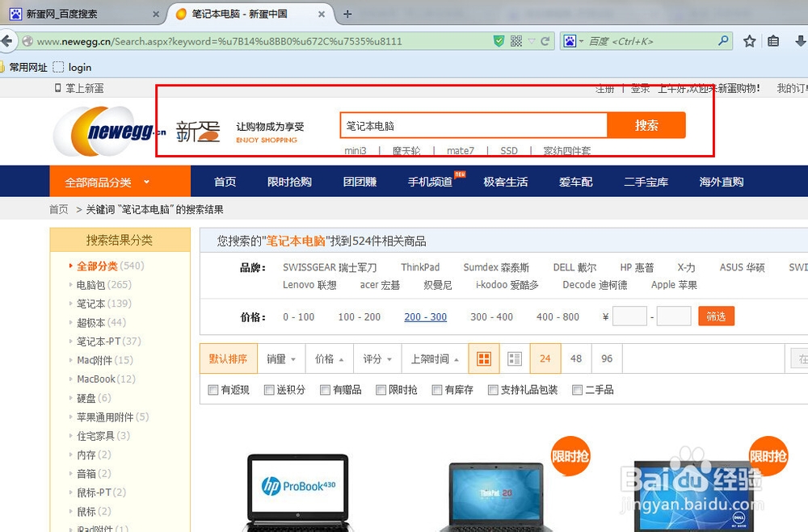
Task: Select the 电脑包 (265) category
Action: [x=103, y=285]
